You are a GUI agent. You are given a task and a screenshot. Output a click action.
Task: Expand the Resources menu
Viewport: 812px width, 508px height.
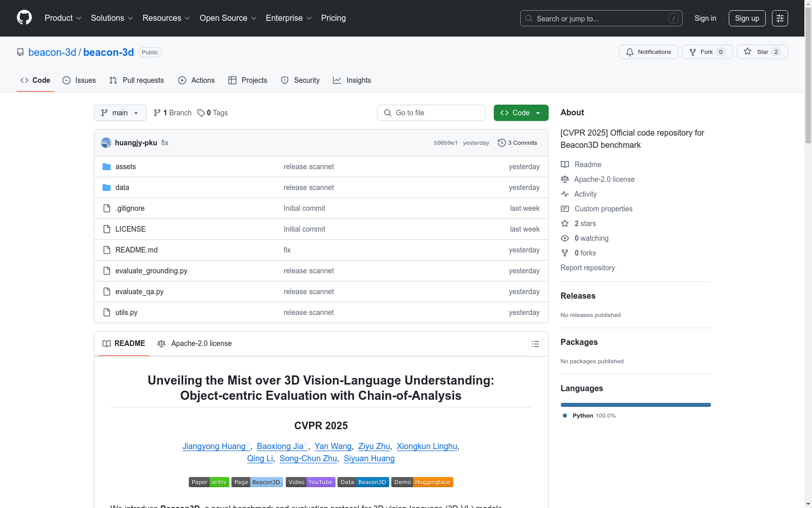(166, 18)
